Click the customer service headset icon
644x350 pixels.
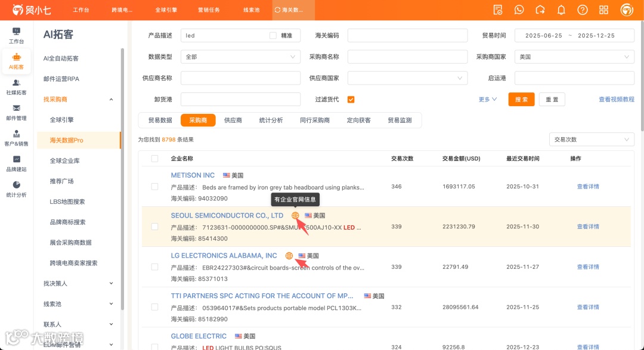pos(540,10)
